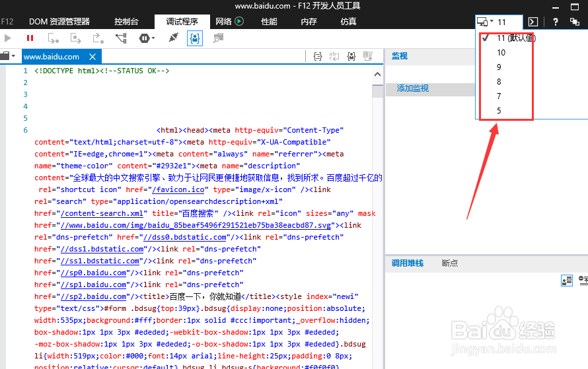
Task: Select document mode 5
Action: coord(499,110)
